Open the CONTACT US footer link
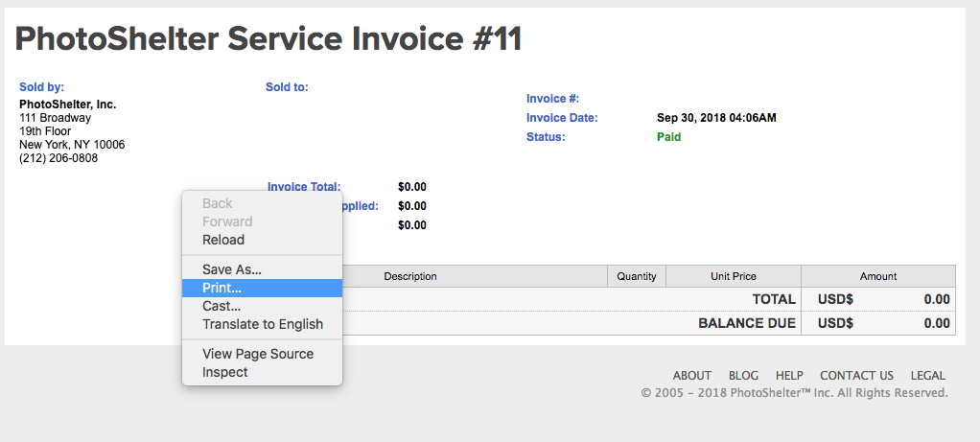The width and height of the screenshot is (980, 442). pos(857,376)
